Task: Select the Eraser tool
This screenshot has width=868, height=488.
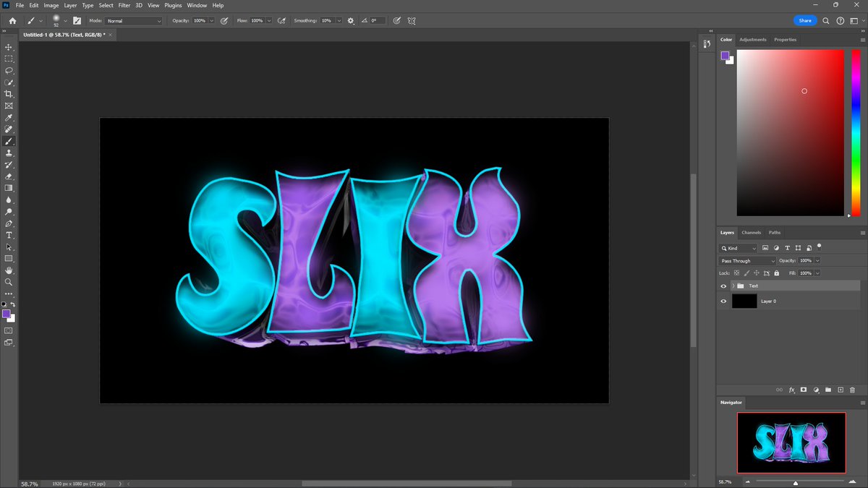Action: click(x=9, y=176)
